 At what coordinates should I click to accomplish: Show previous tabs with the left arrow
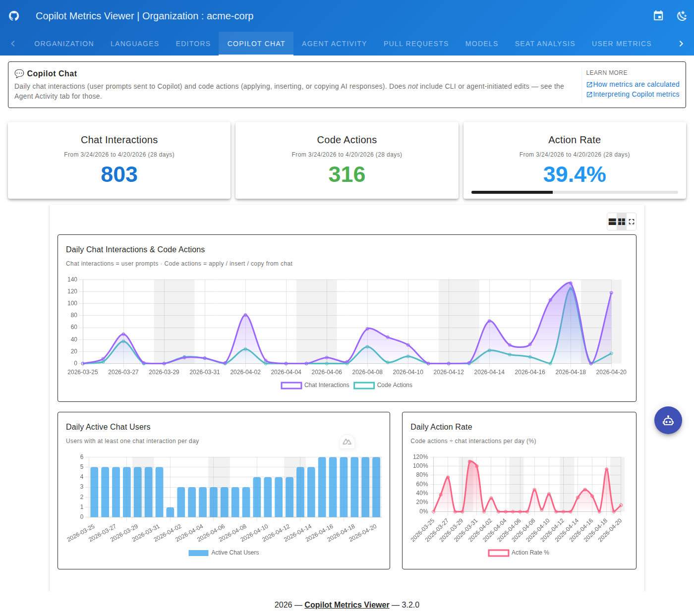point(13,44)
